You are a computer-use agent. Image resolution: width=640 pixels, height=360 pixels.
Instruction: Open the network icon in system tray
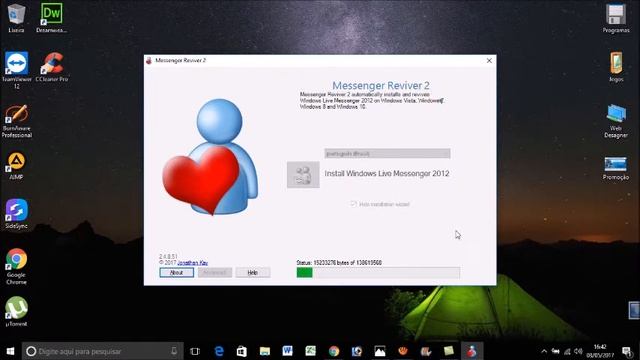(x=567, y=351)
